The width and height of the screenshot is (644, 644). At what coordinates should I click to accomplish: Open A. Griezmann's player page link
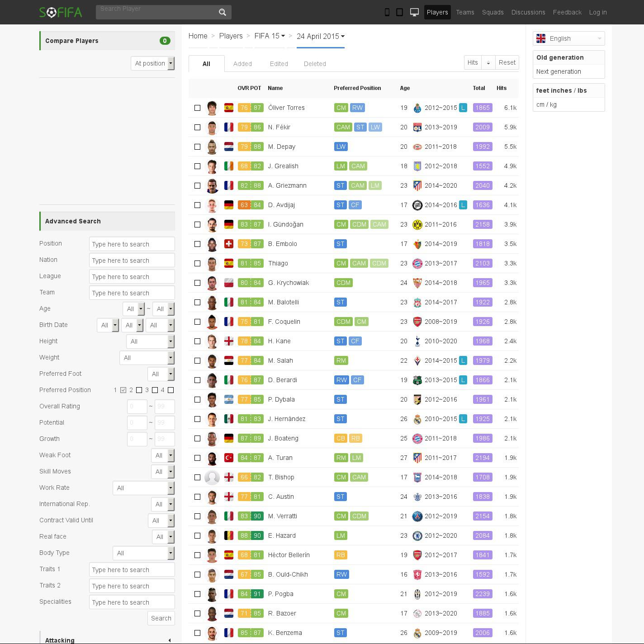pos(287,185)
